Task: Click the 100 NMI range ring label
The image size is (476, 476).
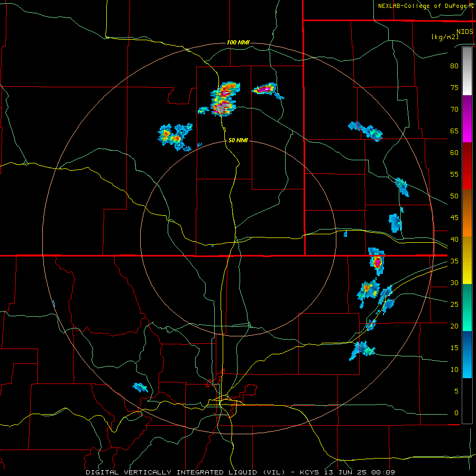Action: 238,42
